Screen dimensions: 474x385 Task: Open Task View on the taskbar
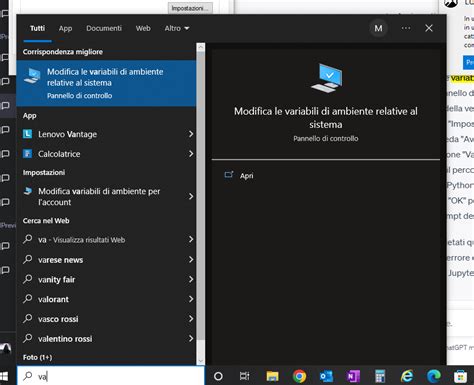[x=244, y=376]
